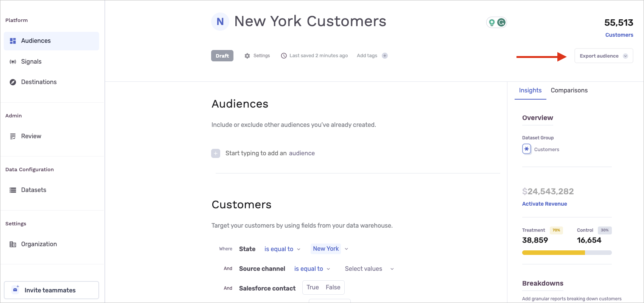Click the 16,654 control count
The height and width of the screenshot is (303, 644).
coord(589,240)
